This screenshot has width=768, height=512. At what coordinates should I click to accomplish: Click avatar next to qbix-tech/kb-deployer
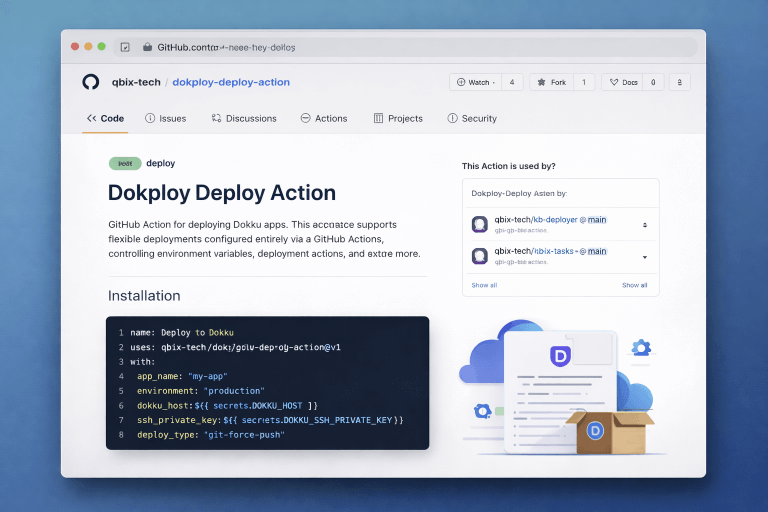[480, 224]
